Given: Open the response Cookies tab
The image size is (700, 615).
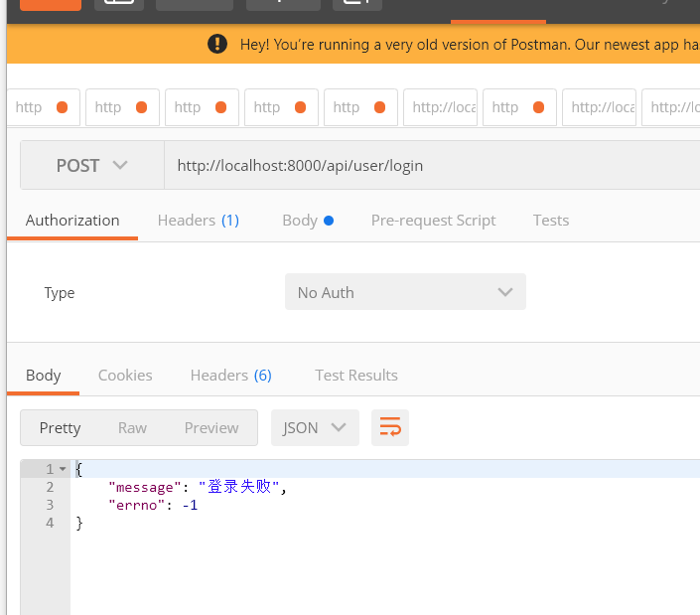Looking at the screenshot, I should [125, 375].
